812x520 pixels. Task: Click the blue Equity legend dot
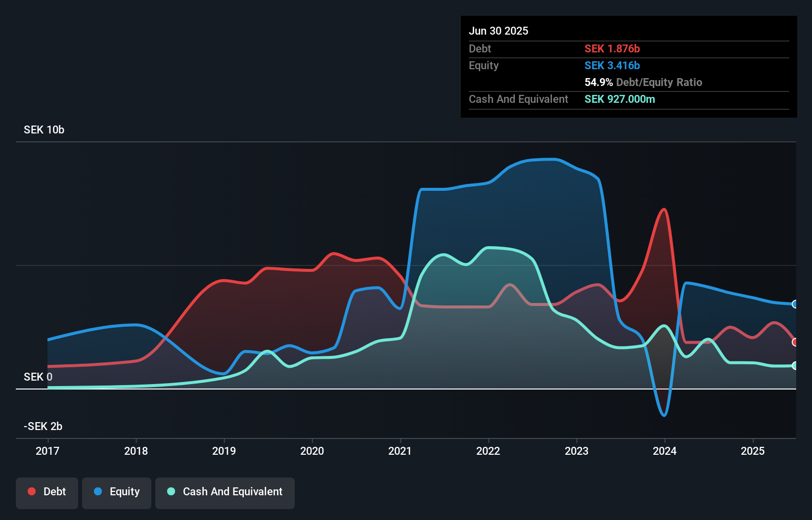99,491
